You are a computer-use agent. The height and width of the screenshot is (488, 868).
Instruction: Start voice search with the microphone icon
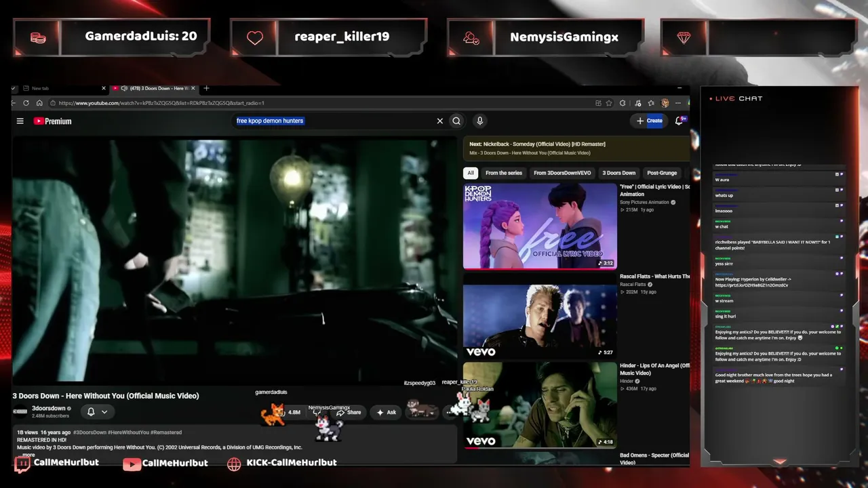479,121
